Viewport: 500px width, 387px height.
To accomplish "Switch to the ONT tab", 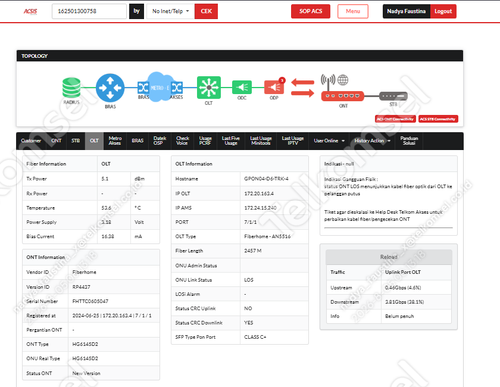I will [x=56, y=141].
